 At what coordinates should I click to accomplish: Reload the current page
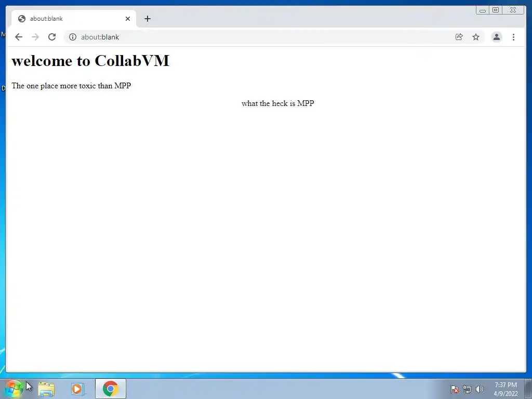pos(52,37)
